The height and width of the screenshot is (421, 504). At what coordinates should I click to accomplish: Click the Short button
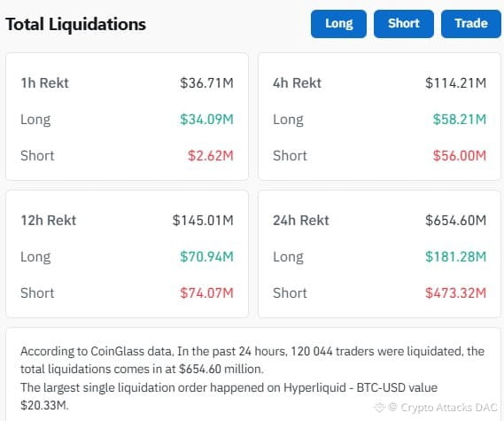404,24
